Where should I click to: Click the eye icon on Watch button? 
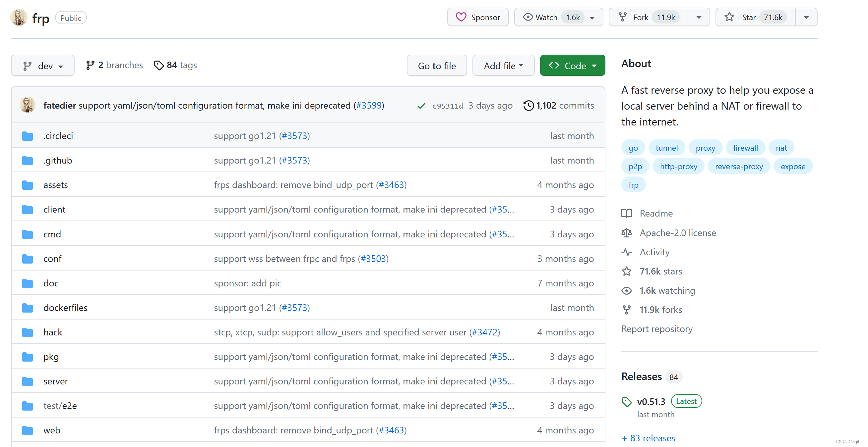point(527,17)
